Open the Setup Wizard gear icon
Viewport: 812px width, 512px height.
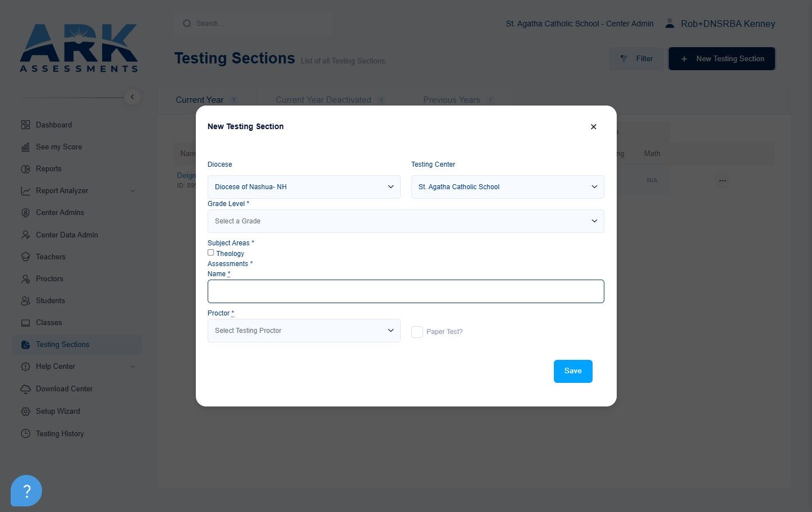click(25, 412)
